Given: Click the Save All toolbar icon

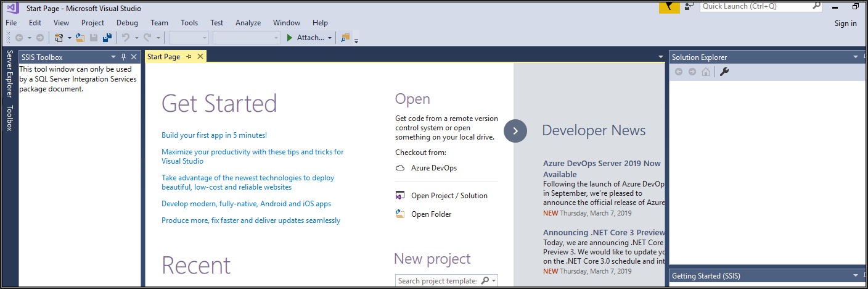Looking at the screenshot, I should coord(107,38).
